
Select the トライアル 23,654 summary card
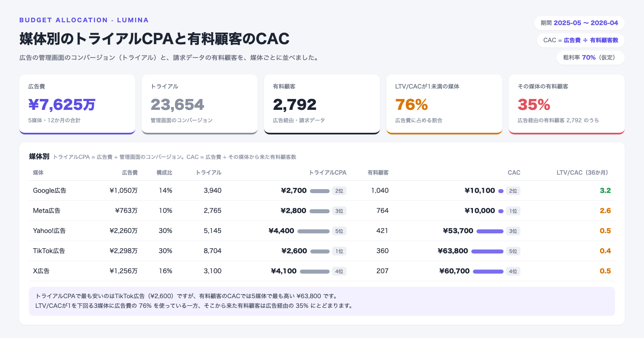(x=200, y=104)
